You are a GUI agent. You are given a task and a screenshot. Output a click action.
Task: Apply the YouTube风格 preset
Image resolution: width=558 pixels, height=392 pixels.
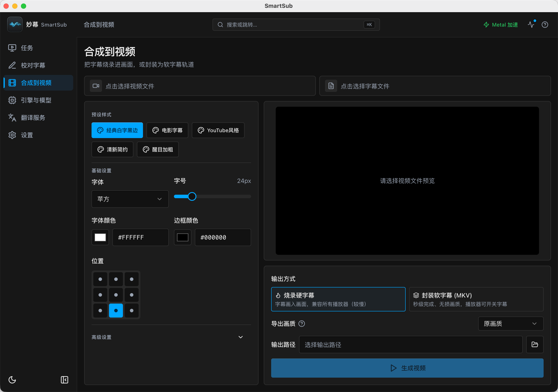(x=218, y=130)
